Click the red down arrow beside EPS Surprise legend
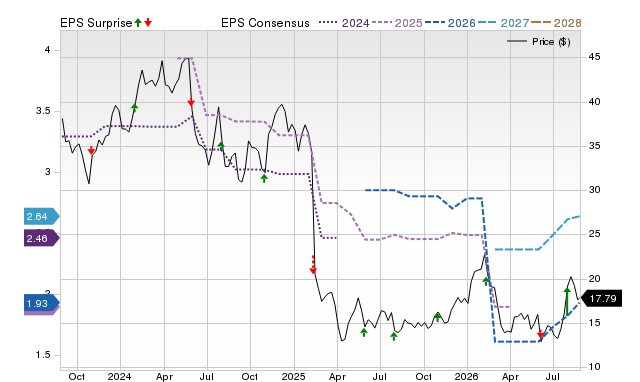This screenshot has width=640, height=382. 148,22
